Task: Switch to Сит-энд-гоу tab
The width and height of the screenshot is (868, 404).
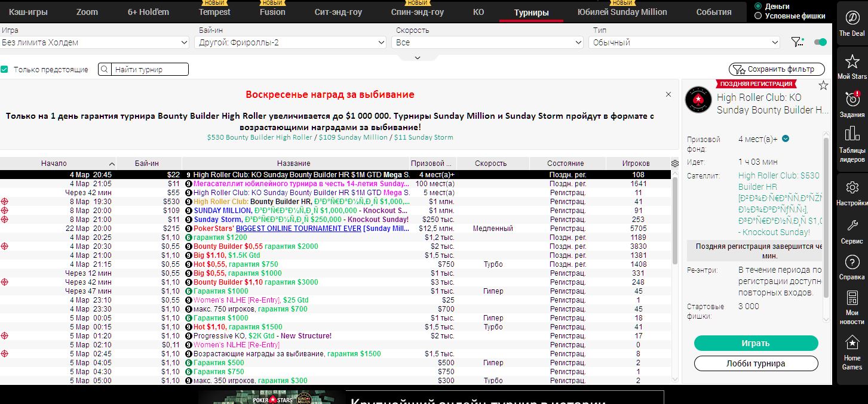Action: tap(338, 12)
